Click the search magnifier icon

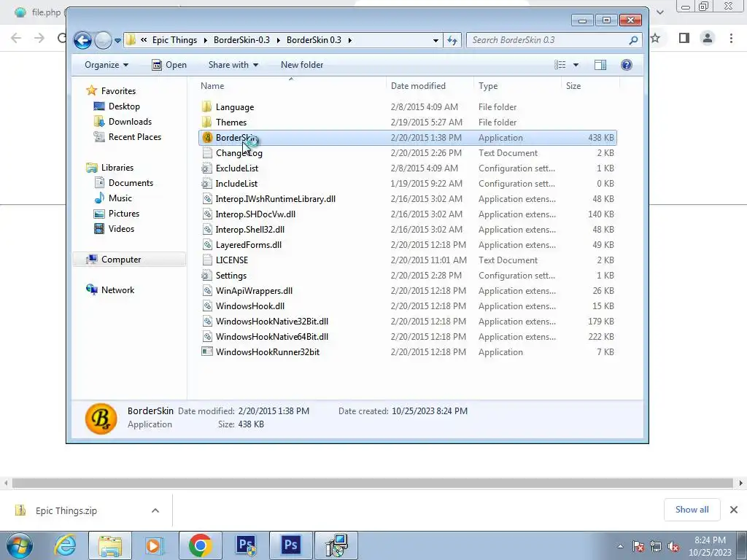click(x=633, y=41)
